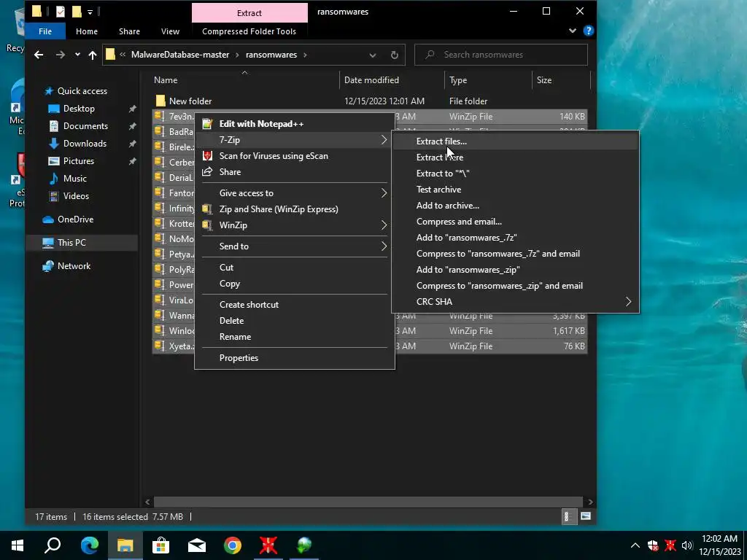Switch to large thumbnails view icon
747x560 pixels.
click(586, 517)
